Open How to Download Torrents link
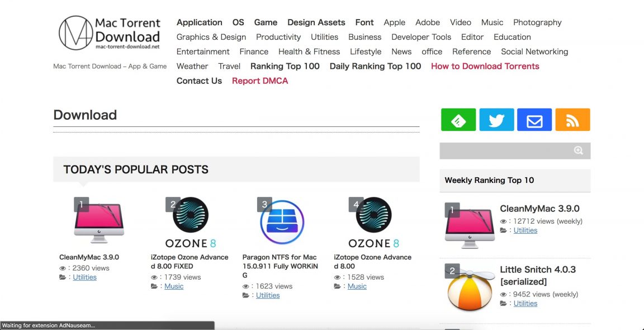Viewport: 644px width, 330px height. (x=485, y=66)
